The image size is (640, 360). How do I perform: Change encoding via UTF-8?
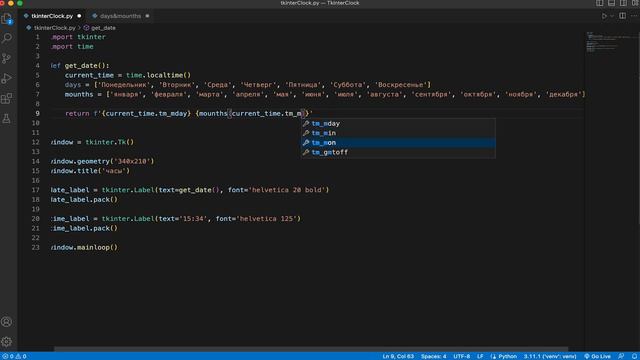coord(462,356)
